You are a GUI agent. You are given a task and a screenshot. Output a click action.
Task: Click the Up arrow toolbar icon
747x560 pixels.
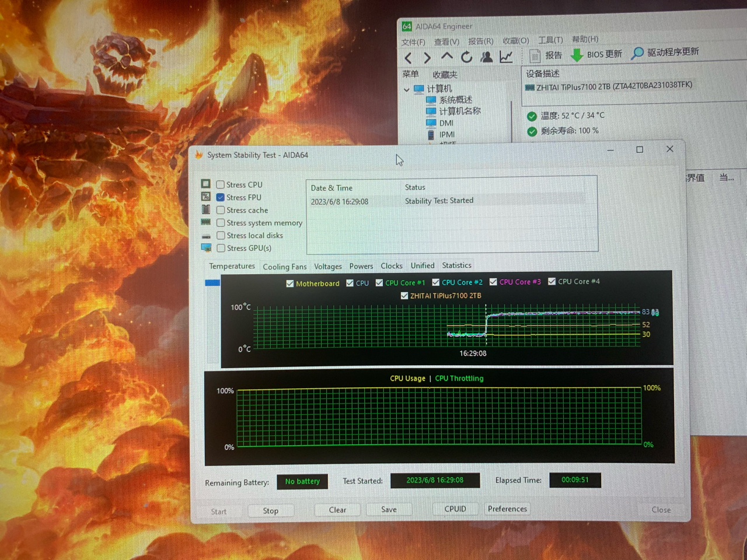point(446,57)
